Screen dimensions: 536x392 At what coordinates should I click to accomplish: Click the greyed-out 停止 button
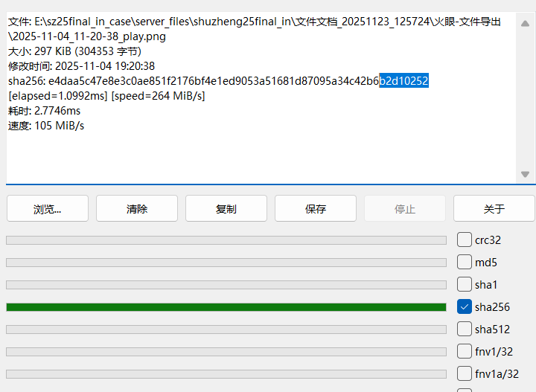point(405,209)
